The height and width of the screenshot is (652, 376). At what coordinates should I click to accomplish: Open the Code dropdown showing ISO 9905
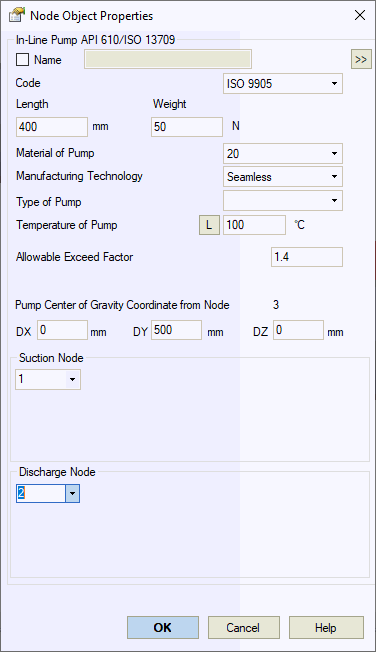(x=283, y=84)
